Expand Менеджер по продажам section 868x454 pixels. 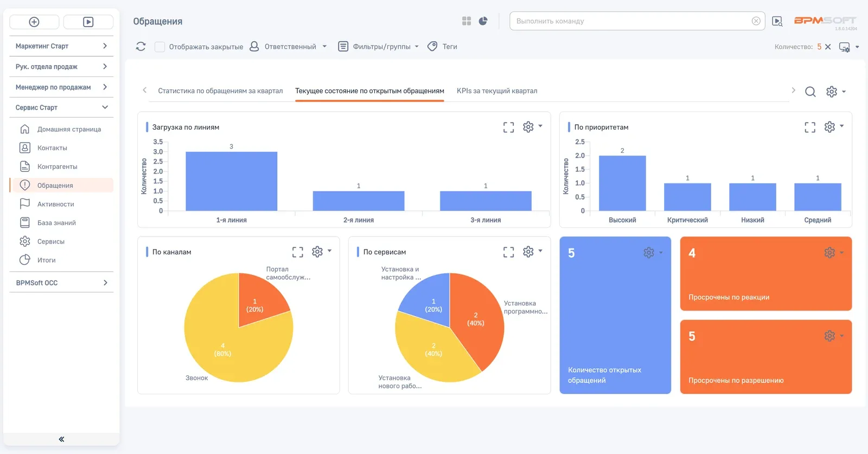(x=61, y=87)
